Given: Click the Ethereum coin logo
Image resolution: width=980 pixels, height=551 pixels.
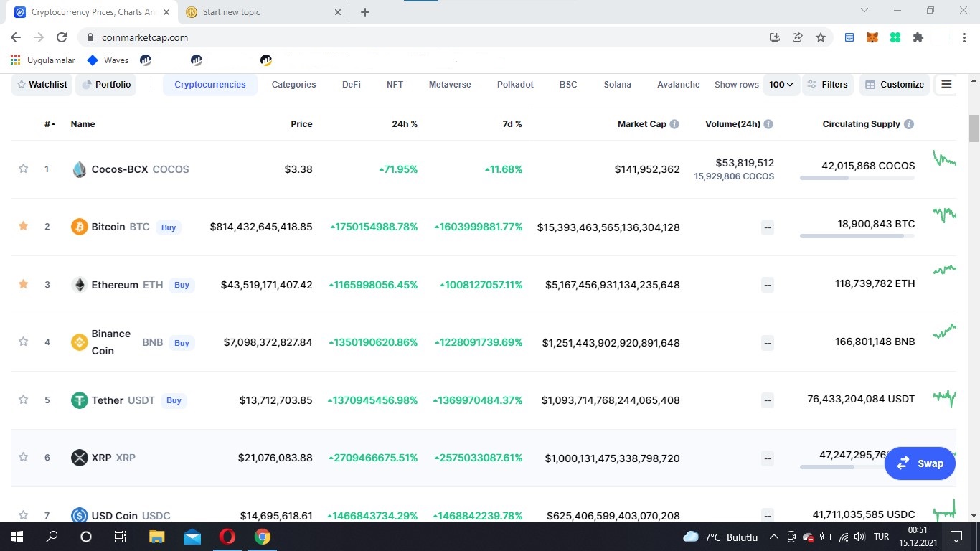Looking at the screenshot, I should pos(80,285).
